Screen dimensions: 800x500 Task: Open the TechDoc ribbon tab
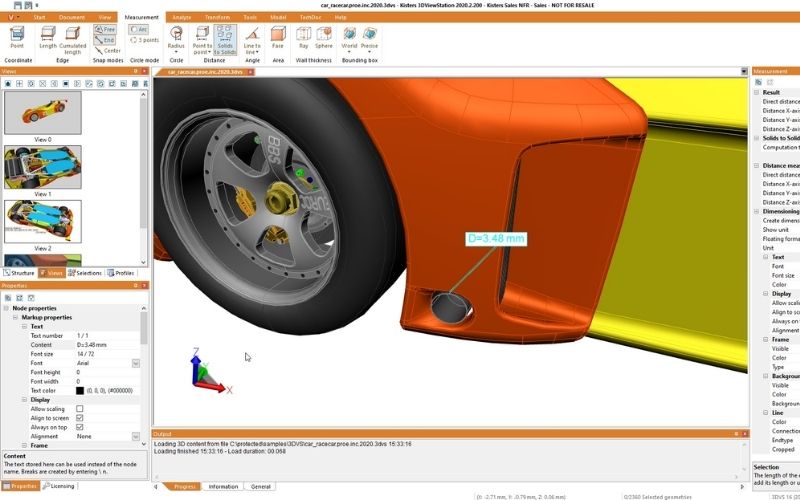click(x=310, y=17)
